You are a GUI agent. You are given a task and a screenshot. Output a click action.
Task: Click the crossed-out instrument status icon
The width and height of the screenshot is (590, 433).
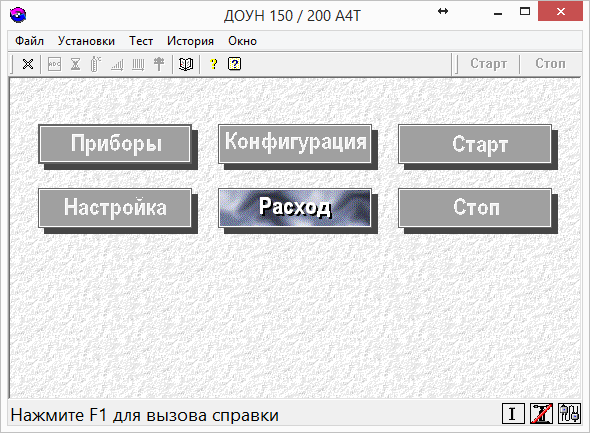[x=541, y=413]
